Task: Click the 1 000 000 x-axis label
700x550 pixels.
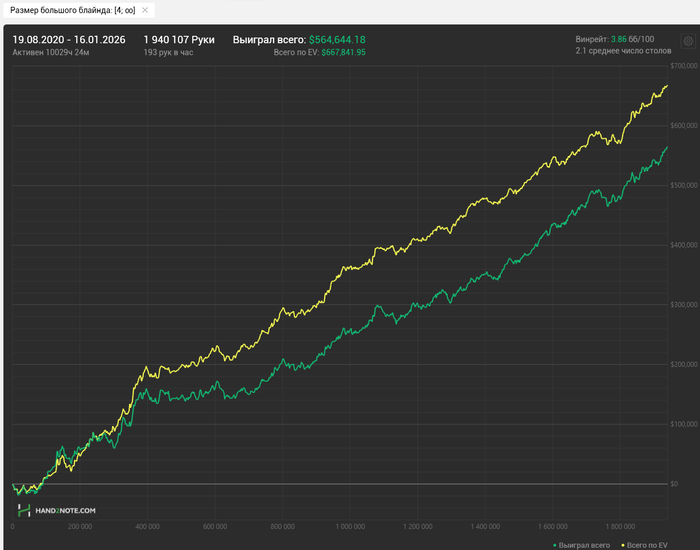Action: point(350,527)
